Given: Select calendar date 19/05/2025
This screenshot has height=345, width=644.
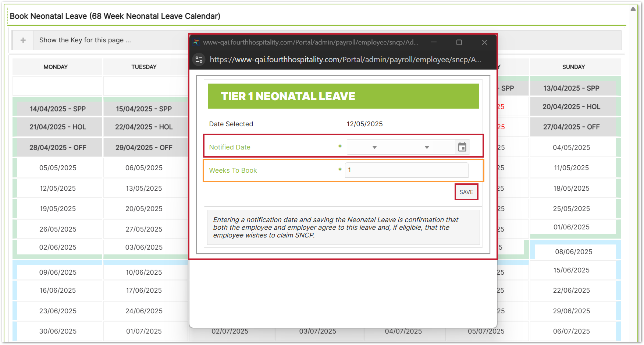Looking at the screenshot, I should (58, 209).
